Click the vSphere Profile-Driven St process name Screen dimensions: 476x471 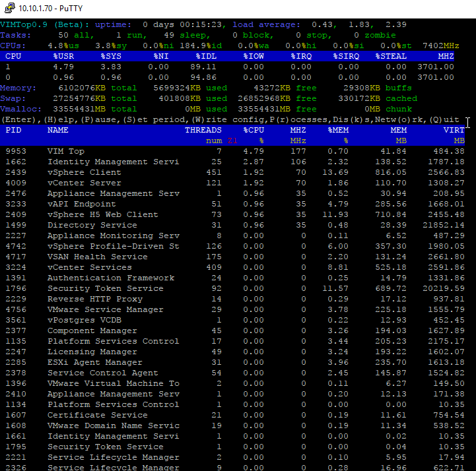[114, 246]
